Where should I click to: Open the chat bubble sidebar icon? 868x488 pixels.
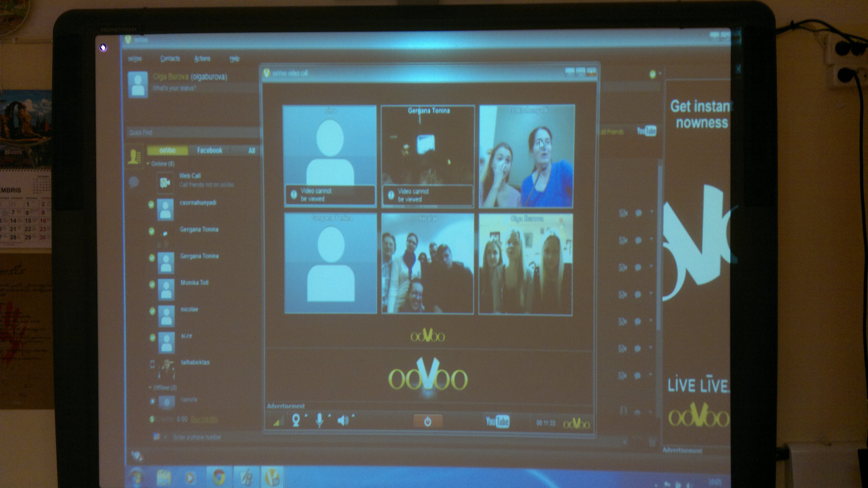tap(134, 183)
